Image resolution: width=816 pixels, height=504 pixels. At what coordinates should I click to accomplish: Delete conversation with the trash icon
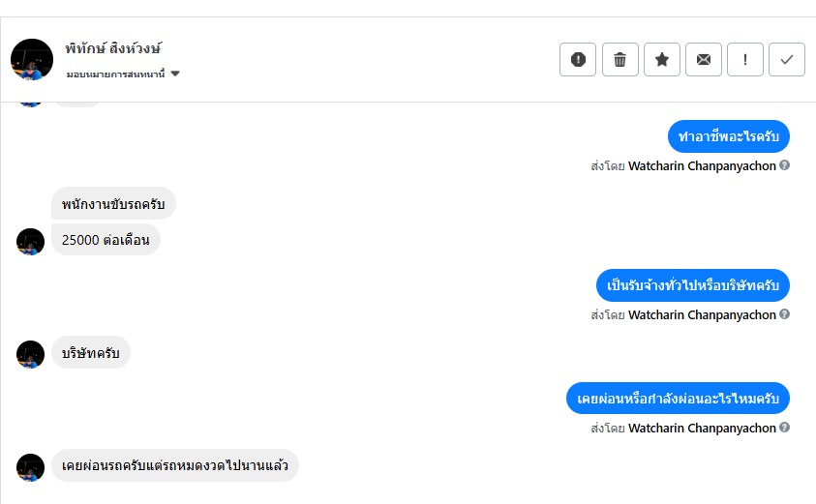click(x=620, y=60)
